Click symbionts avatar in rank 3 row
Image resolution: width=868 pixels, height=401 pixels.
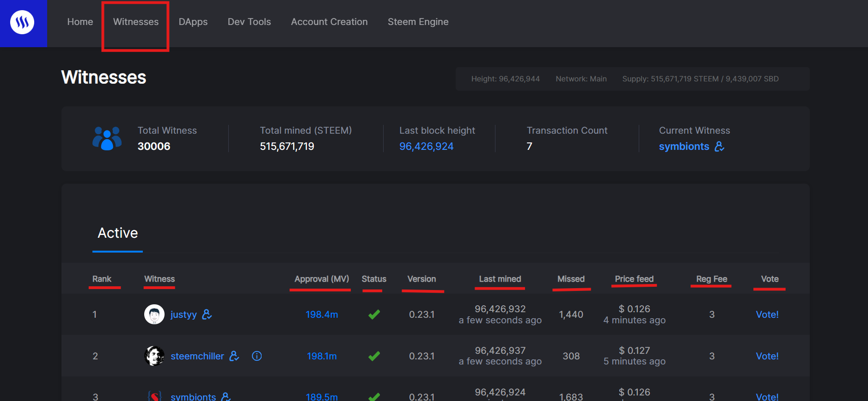154,396
